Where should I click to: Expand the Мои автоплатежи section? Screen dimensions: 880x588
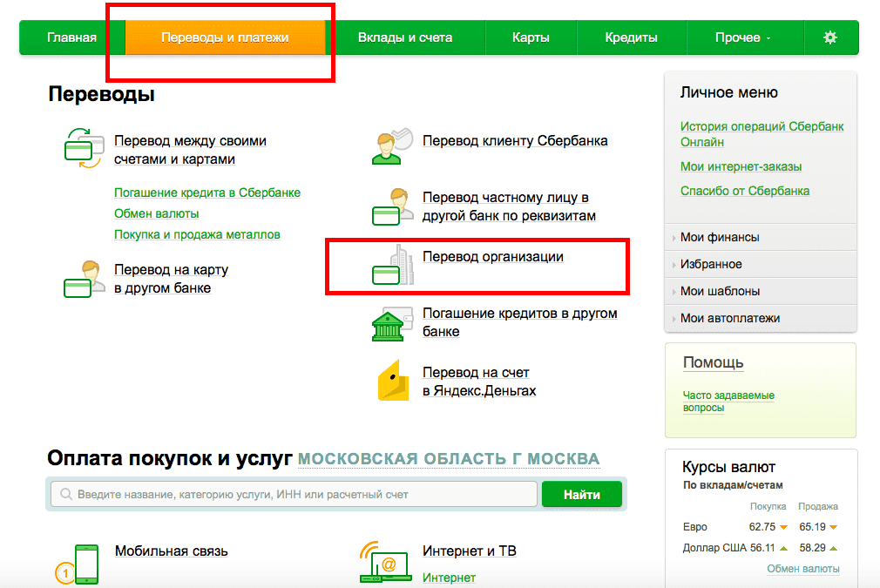(x=729, y=318)
